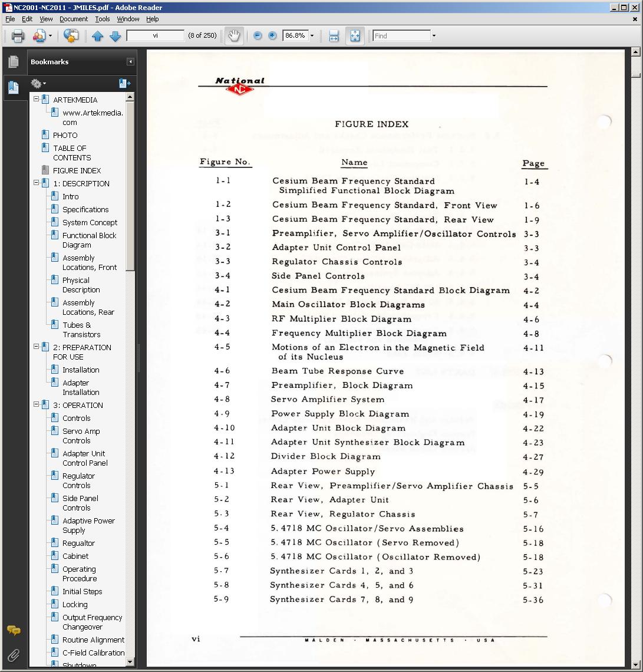Click the fit one full page icon

coord(355,36)
